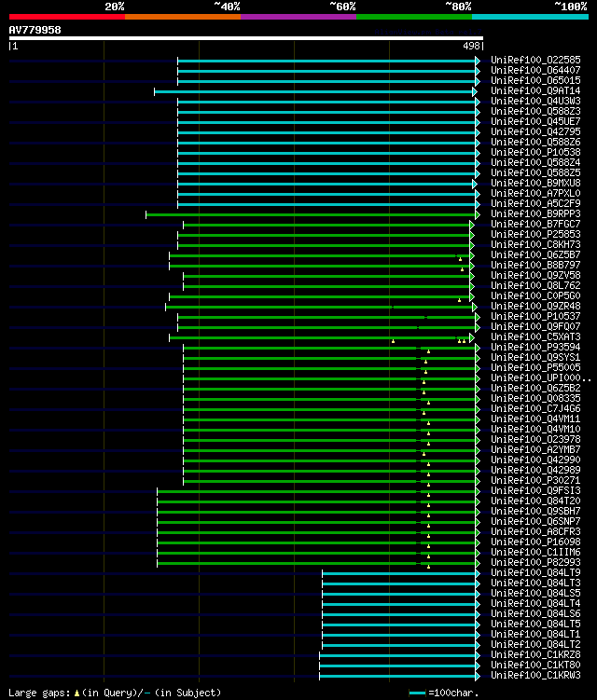Open hit UniRef100_C1KRW3
This screenshot has width=597, height=700.
[535, 676]
